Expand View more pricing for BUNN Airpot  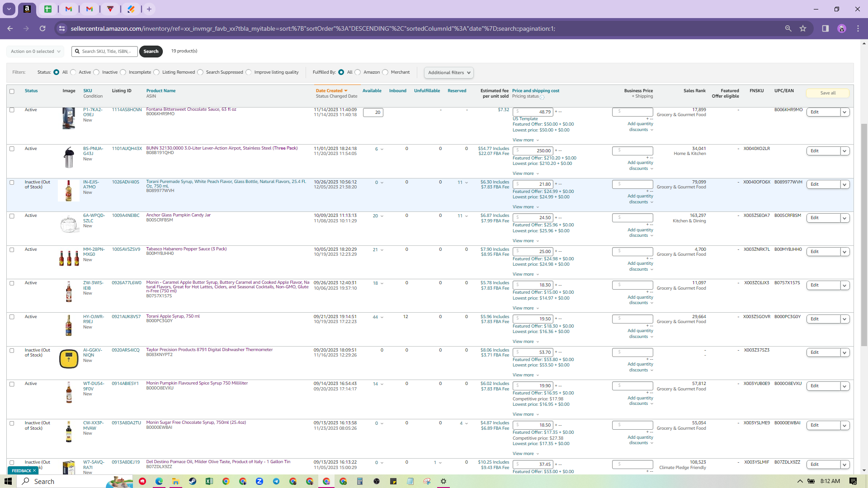[x=526, y=174]
